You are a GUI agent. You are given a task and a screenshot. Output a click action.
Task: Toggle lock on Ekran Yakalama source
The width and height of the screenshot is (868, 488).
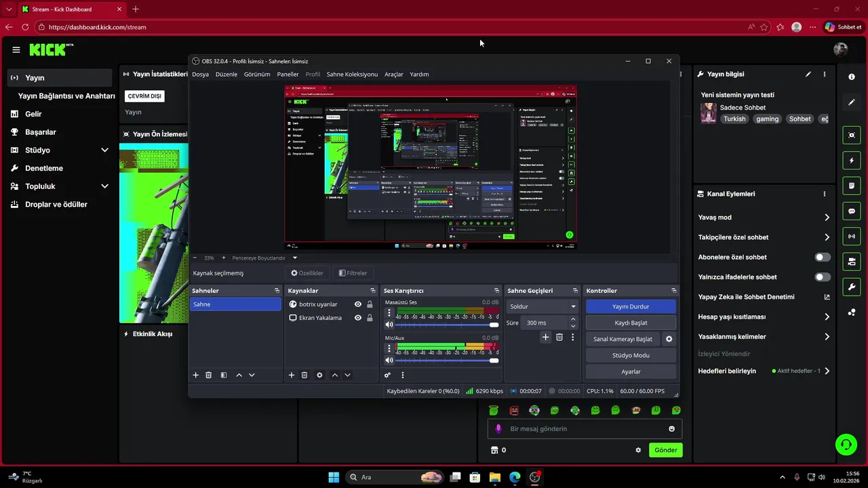point(370,317)
